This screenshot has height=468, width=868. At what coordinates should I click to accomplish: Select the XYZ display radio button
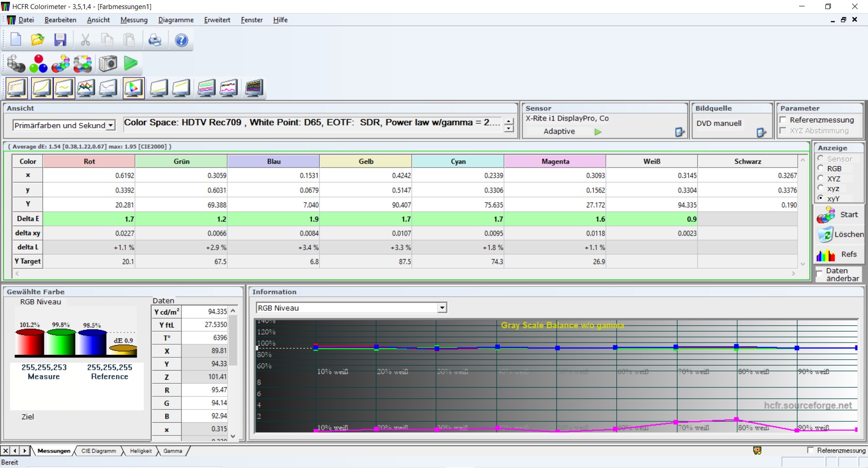(820, 179)
